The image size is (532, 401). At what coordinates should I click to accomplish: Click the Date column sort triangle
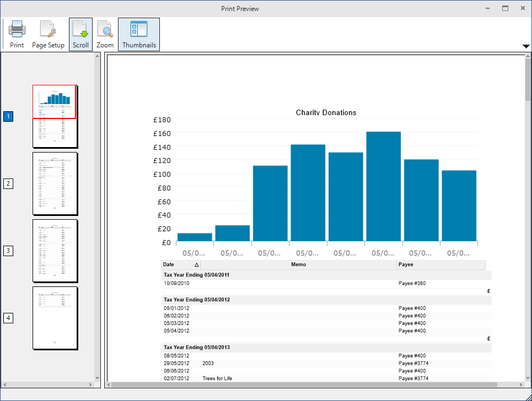pos(197,265)
